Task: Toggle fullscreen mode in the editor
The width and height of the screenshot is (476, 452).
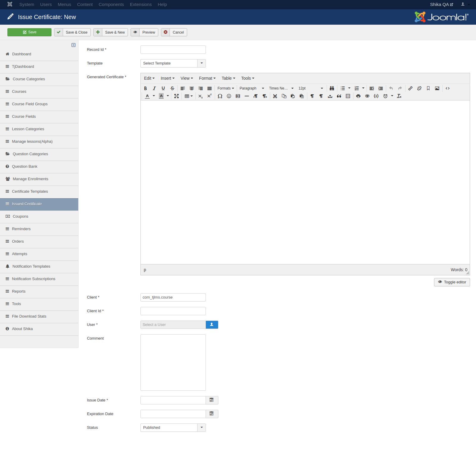Action: click(x=176, y=96)
